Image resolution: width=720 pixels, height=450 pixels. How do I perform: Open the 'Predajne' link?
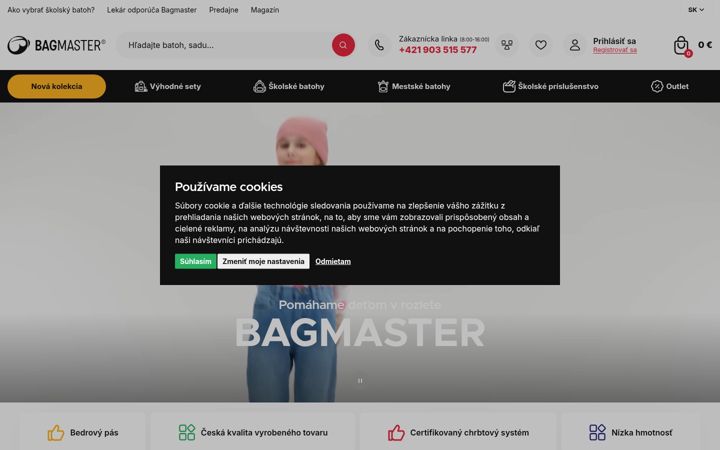tap(224, 10)
